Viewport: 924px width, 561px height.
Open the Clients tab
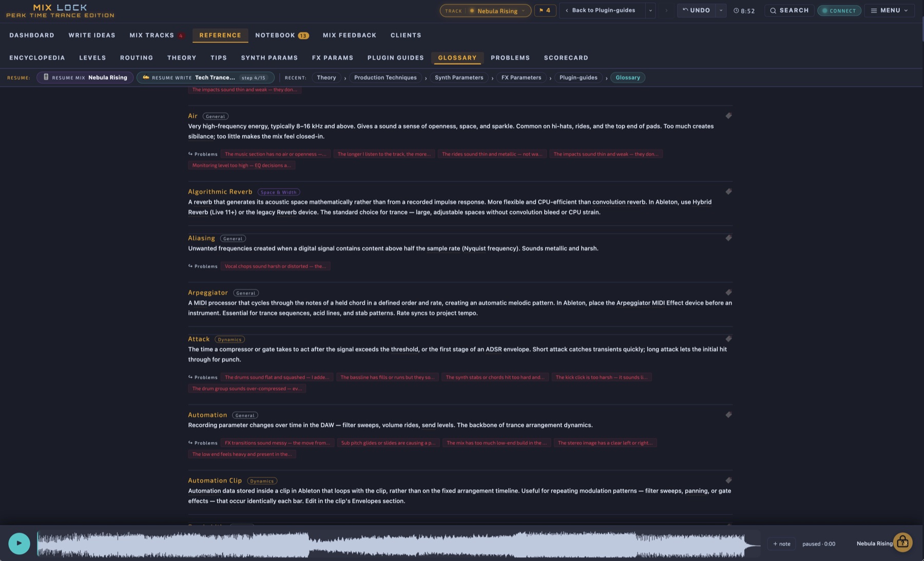(406, 35)
